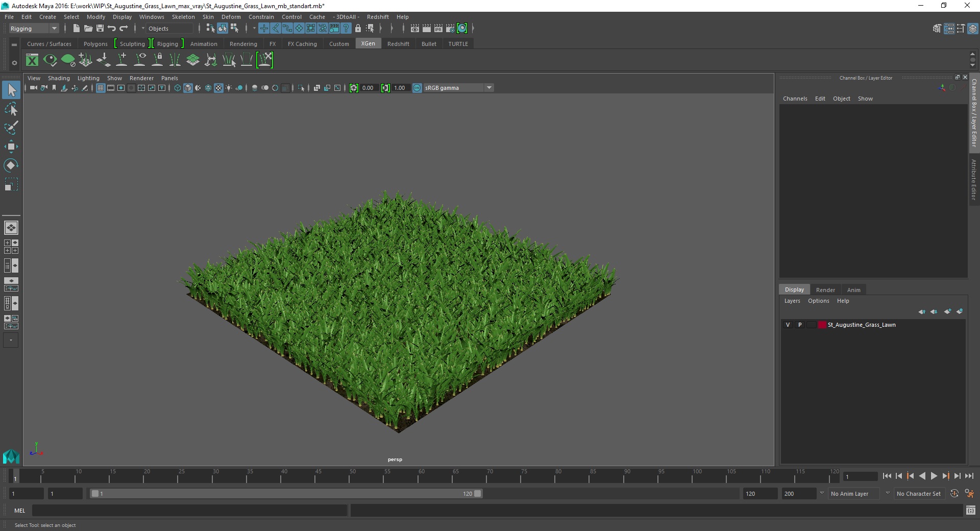The width and height of the screenshot is (980, 531).
Task: Click the Undo arrow icon
Action: click(112, 29)
